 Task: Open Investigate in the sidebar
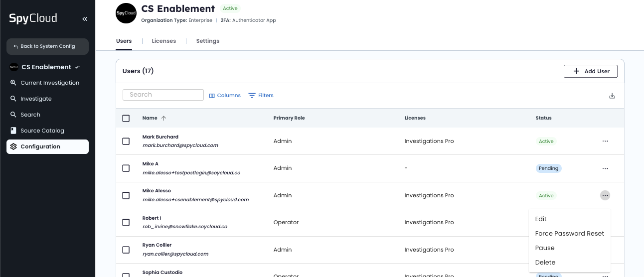click(x=47, y=99)
